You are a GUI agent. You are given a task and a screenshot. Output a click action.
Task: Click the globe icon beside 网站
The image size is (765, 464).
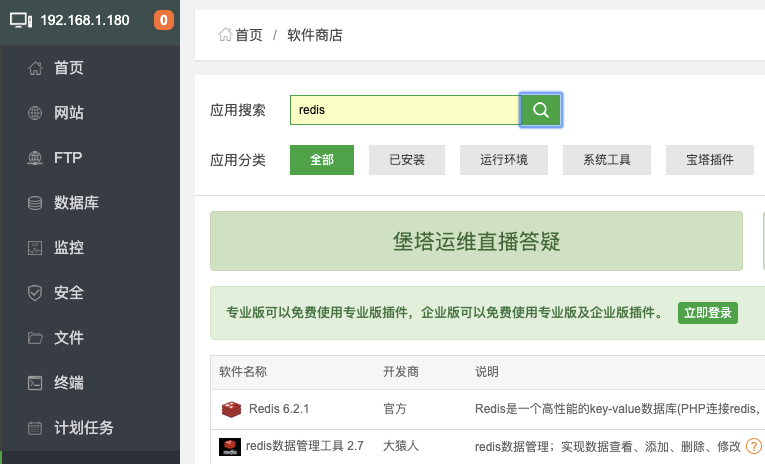coord(35,113)
